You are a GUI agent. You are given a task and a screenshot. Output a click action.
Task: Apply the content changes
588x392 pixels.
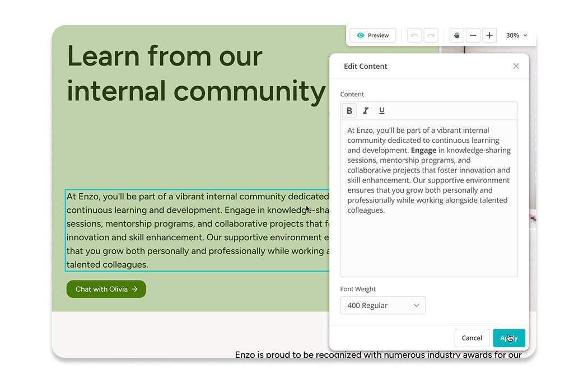click(x=509, y=338)
